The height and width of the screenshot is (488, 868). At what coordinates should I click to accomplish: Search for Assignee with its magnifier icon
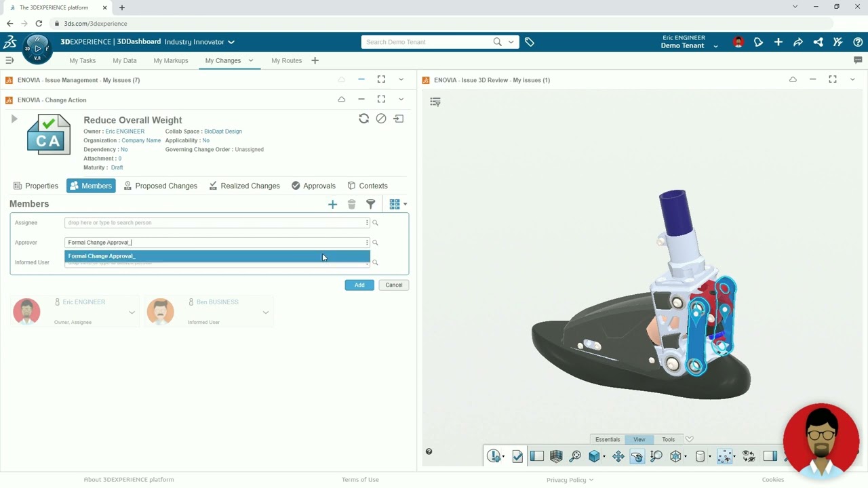tap(375, 222)
